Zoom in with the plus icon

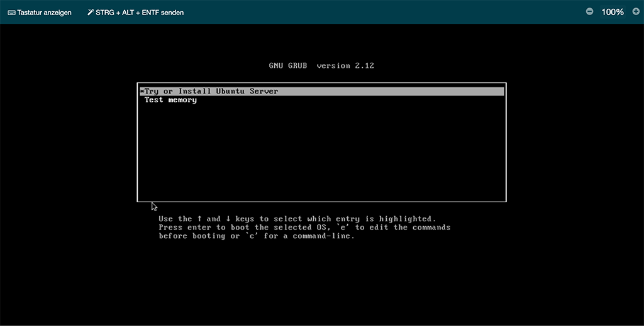pyautogui.click(x=636, y=11)
